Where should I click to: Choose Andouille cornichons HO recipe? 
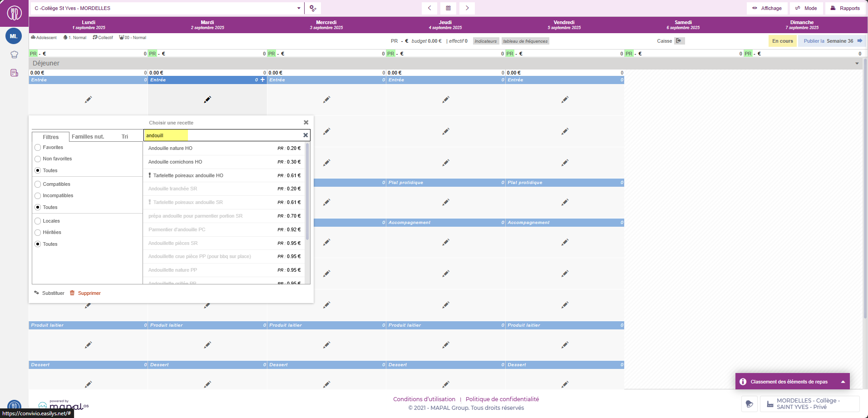pyautogui.click(x=224, y=162)
